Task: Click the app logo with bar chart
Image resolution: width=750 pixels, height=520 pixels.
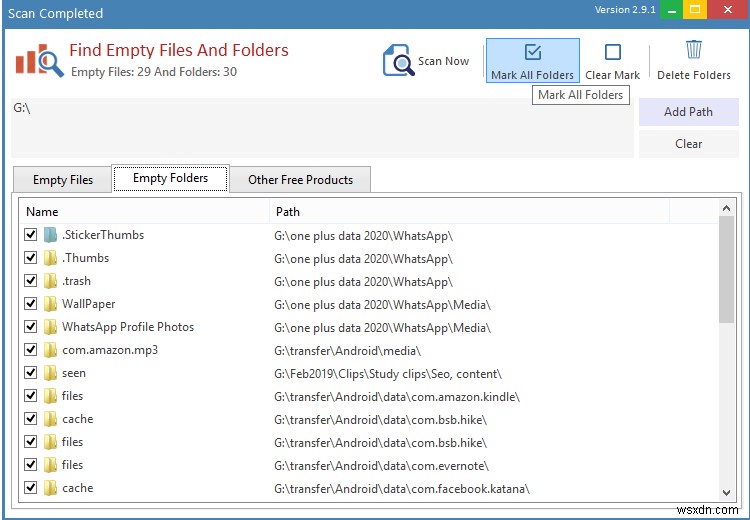Action: tap(39, 60)
